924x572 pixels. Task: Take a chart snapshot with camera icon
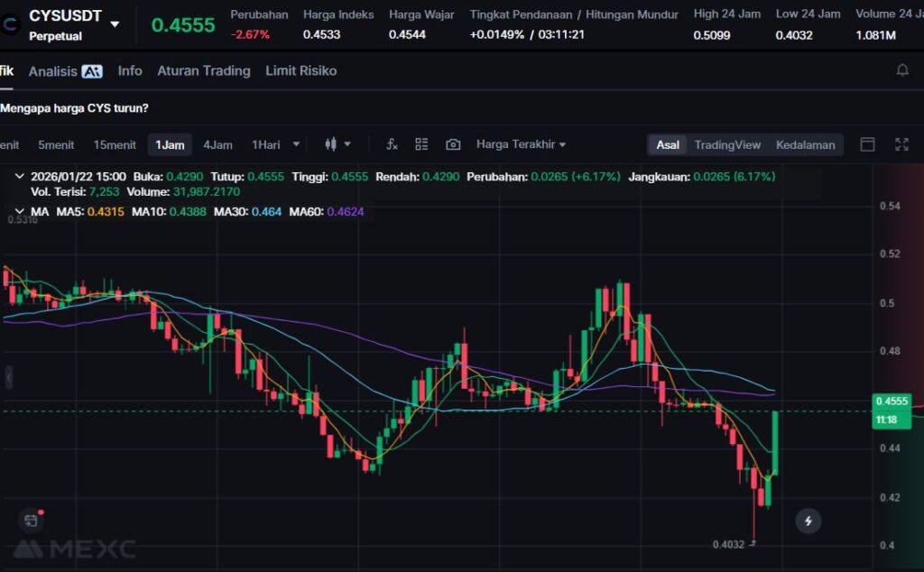[x=453, y=144]
